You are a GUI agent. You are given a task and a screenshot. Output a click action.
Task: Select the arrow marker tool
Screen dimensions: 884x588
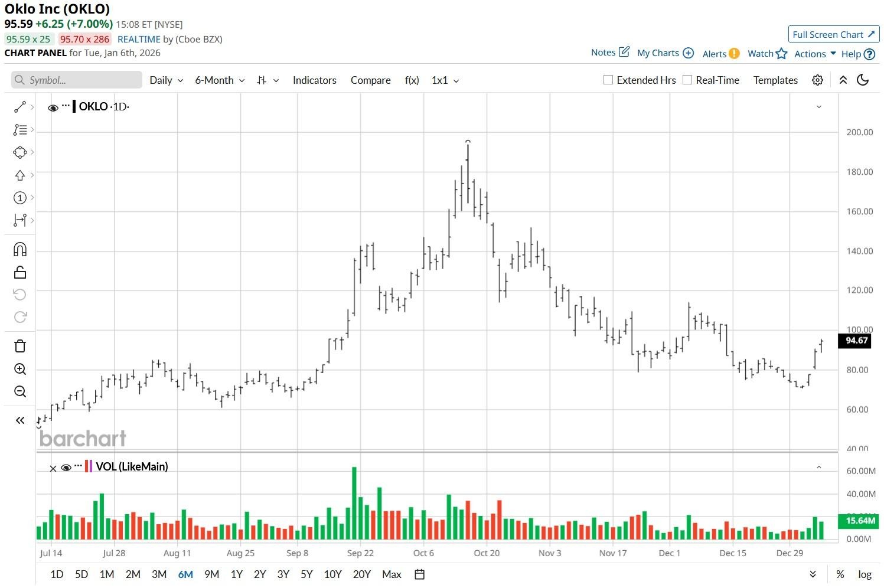coord(19,175)
